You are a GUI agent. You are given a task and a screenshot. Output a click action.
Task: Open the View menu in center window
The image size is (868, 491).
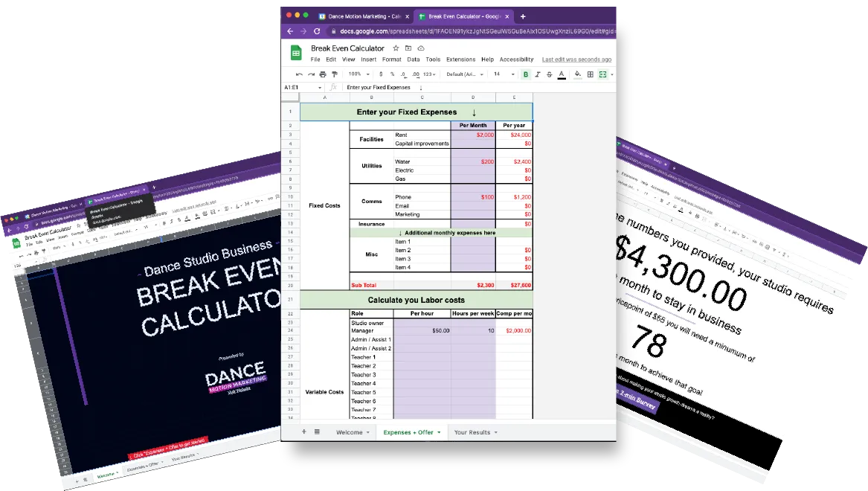[348, 60]
